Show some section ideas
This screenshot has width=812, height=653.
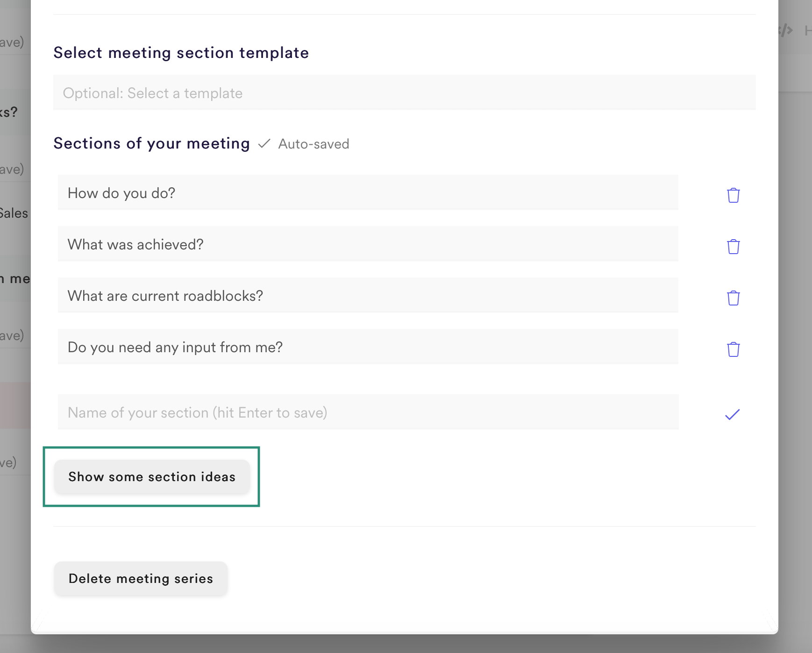point(152,477)
